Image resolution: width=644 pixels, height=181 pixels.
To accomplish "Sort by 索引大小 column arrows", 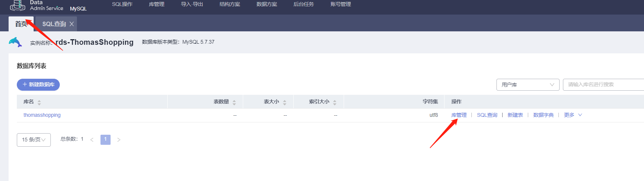I will click(x=335, y=102).
